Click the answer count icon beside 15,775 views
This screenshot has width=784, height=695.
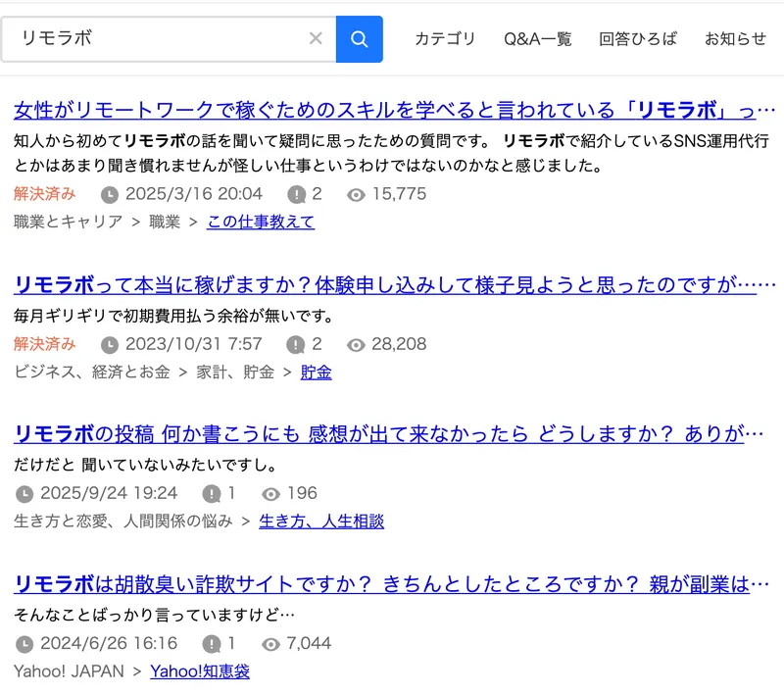pos(297,194)
